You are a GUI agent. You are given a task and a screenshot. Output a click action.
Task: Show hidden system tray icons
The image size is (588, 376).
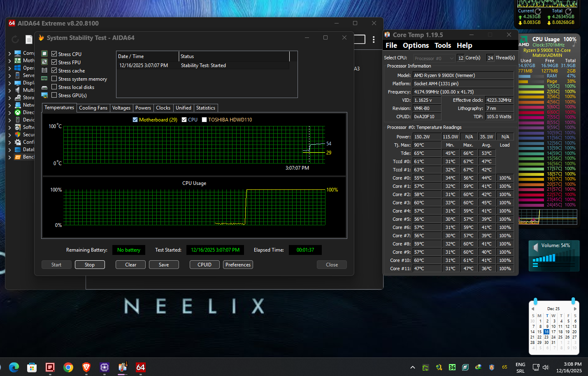pyautogui.click(x=413, y=367)
